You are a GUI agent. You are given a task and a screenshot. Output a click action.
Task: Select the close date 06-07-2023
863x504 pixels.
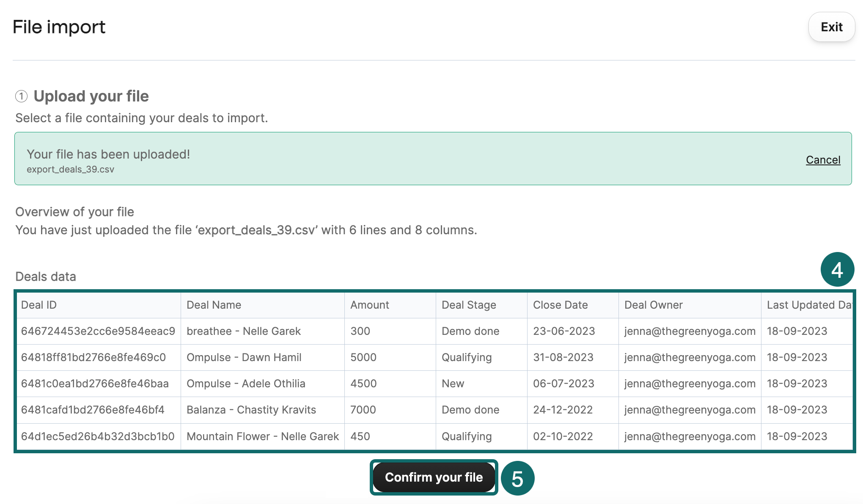coord(564,383)
